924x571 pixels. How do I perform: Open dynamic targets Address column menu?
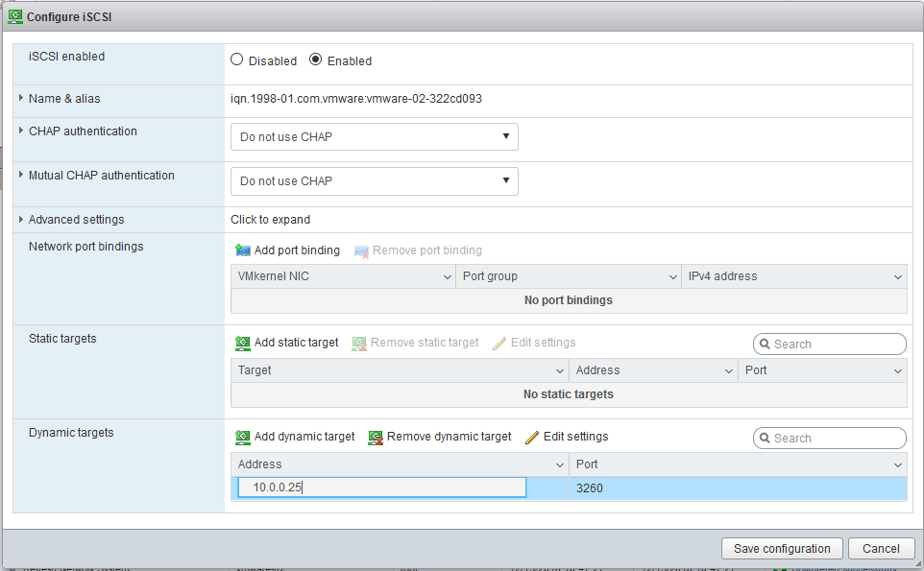point(560,465)
